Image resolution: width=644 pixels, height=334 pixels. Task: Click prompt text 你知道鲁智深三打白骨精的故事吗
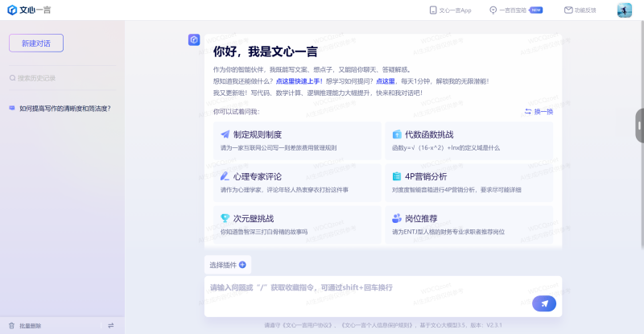tap(264, 232)
